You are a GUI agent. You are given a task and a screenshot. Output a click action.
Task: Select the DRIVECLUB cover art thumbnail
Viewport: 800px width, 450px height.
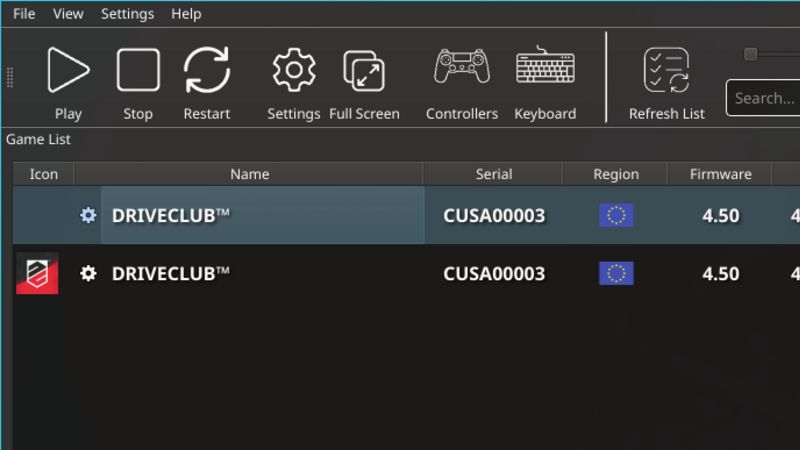click(x=37, y=274)
